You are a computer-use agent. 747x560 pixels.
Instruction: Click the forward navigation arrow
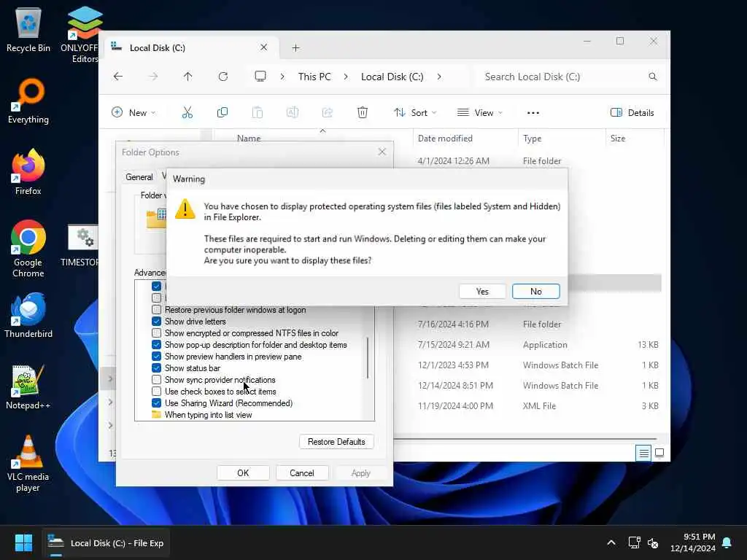(x=153, y=76)
